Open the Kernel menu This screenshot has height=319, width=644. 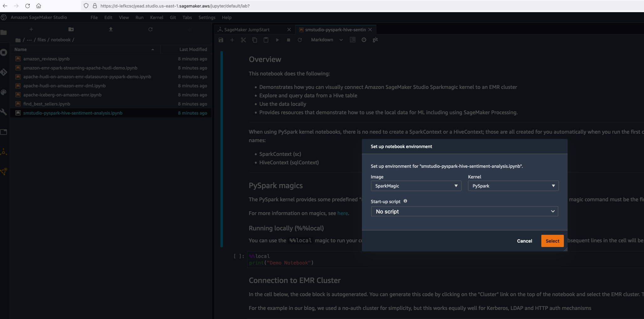point(157,18)
